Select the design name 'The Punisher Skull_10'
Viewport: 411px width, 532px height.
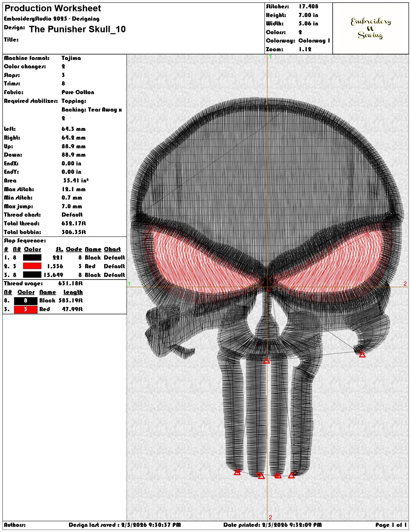click(77, 29)
